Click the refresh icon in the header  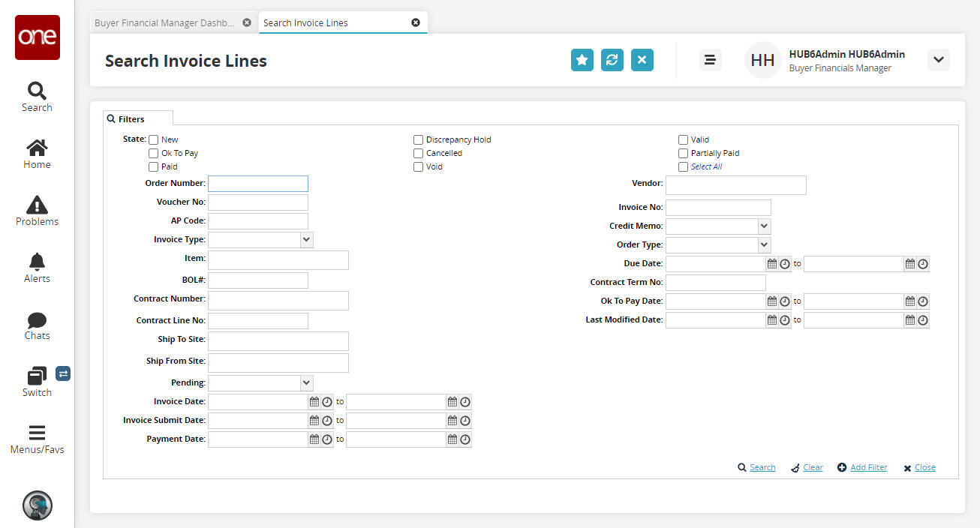612,60
